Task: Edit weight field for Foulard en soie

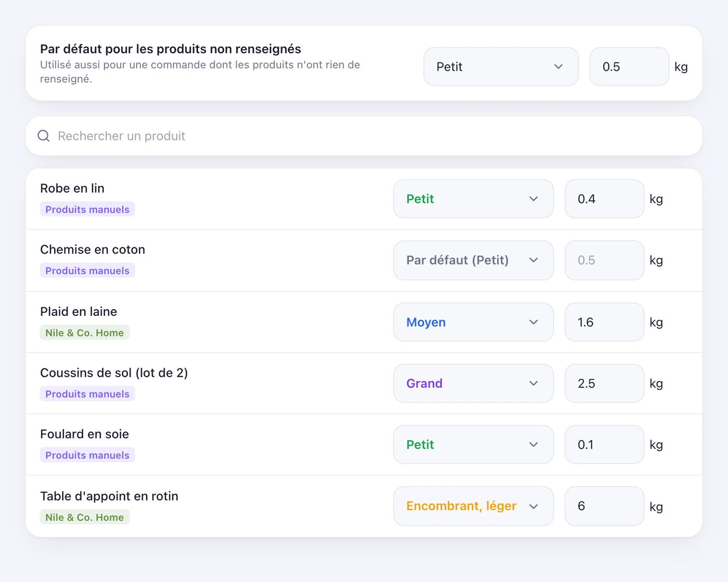Action: pyautogui.click(x=604, y=445)
